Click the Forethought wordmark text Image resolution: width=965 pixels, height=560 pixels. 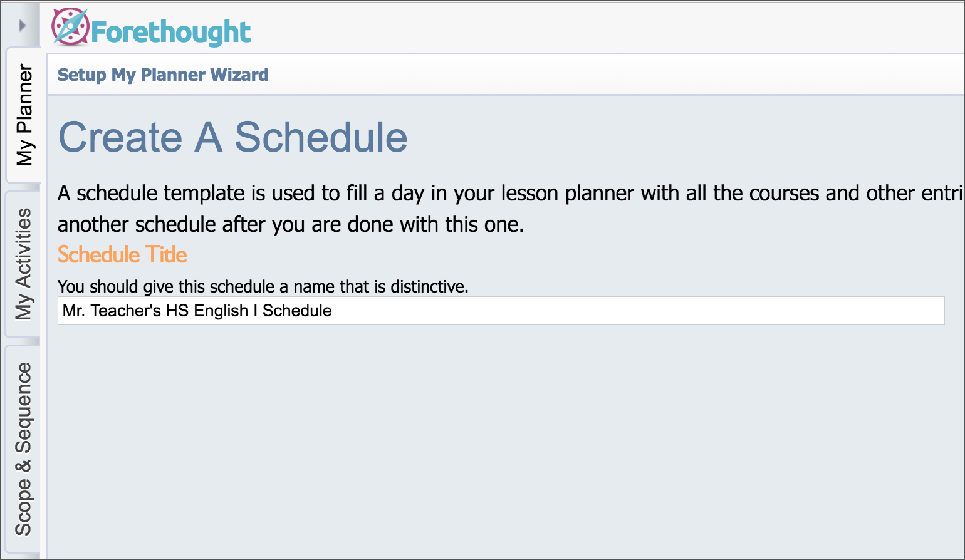[170, 32]
